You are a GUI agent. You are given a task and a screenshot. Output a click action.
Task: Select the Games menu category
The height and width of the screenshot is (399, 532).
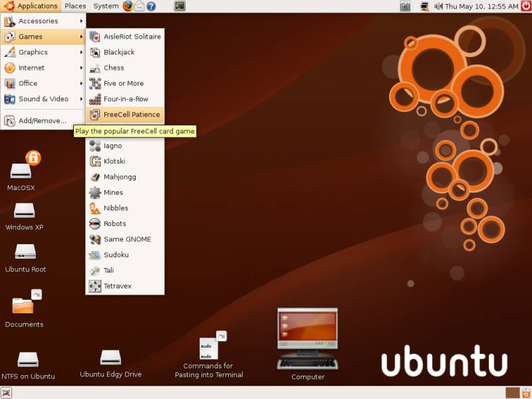(43, 37)
